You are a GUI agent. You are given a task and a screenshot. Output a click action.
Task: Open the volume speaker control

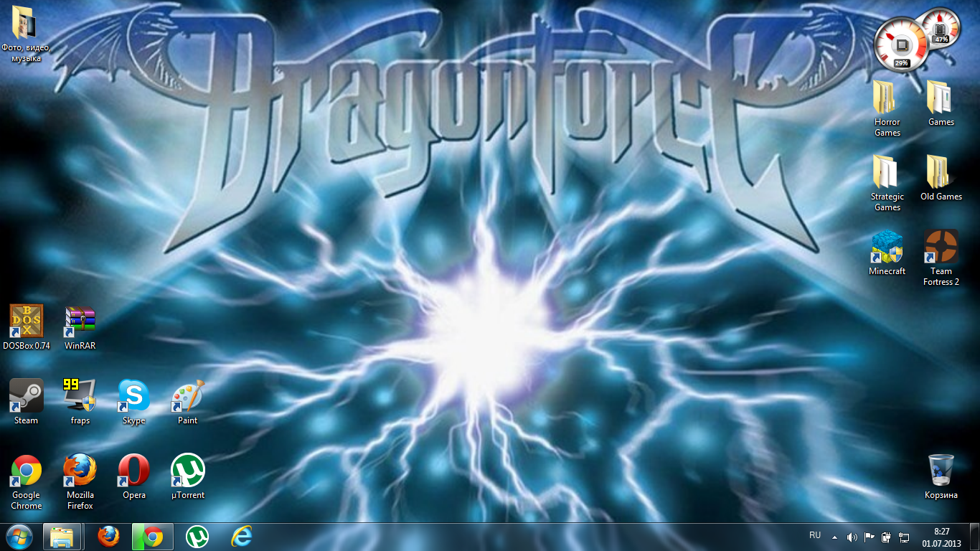tap(852, 537)
